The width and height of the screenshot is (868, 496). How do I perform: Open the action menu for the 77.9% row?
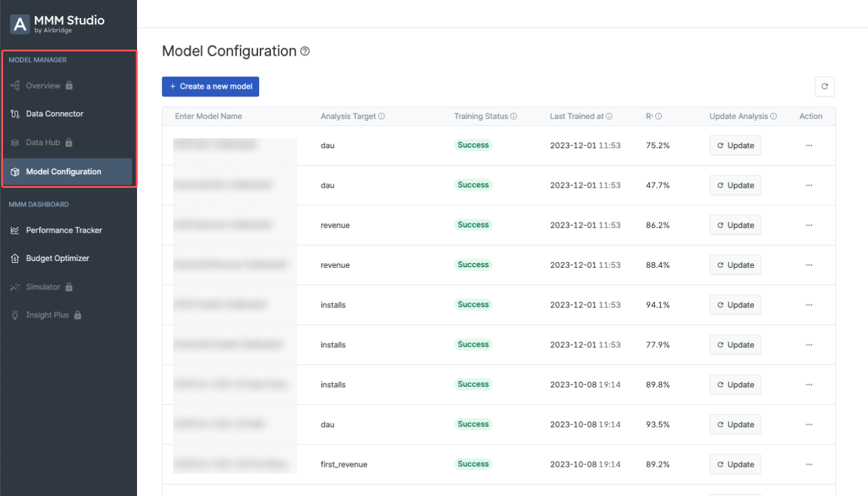[809, 345]
